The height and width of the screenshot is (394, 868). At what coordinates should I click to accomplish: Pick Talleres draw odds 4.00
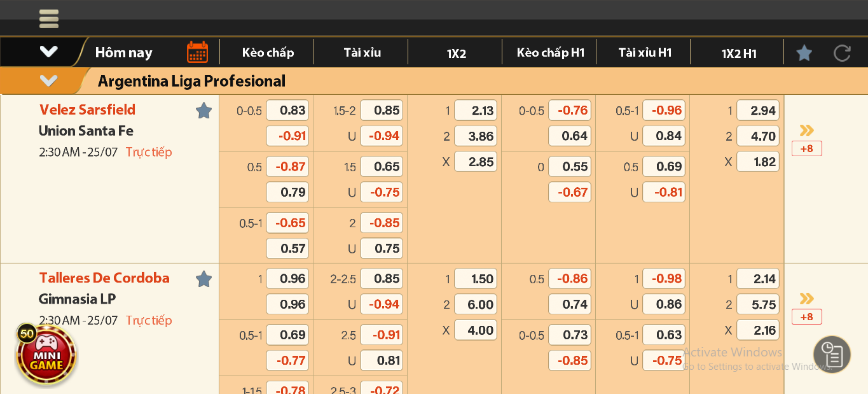coord(475,330)
